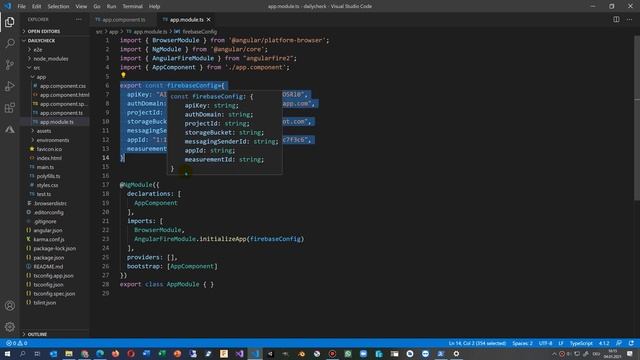Open angular.json in explorer

point(48,230)
